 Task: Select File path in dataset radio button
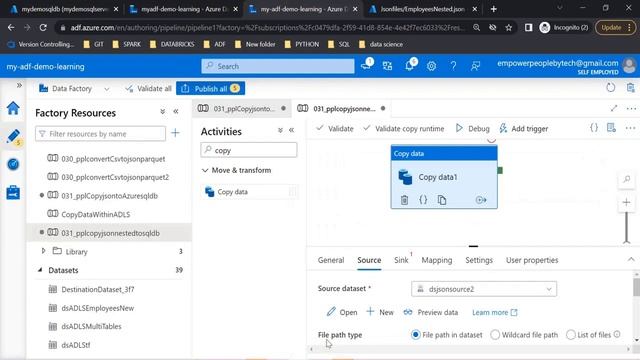(x=416, y=335)
